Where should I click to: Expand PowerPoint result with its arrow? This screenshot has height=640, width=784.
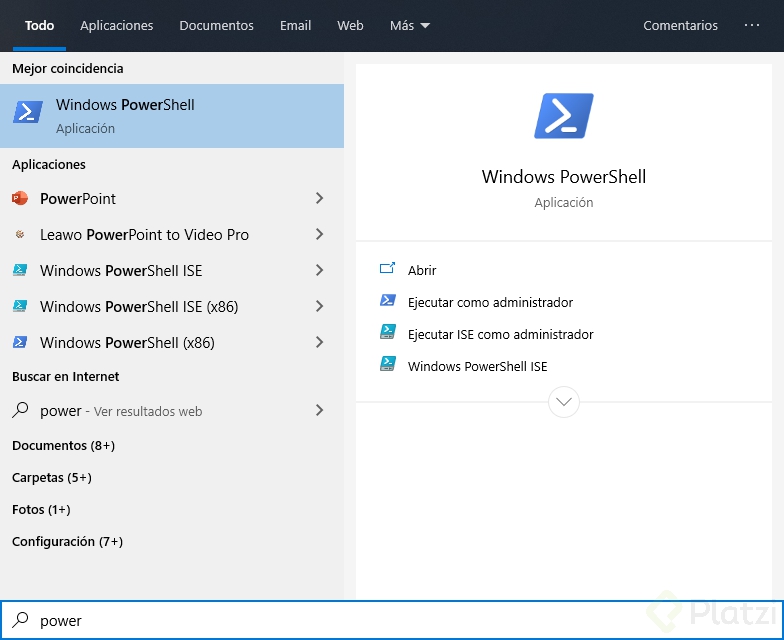[x=320, y=198]
